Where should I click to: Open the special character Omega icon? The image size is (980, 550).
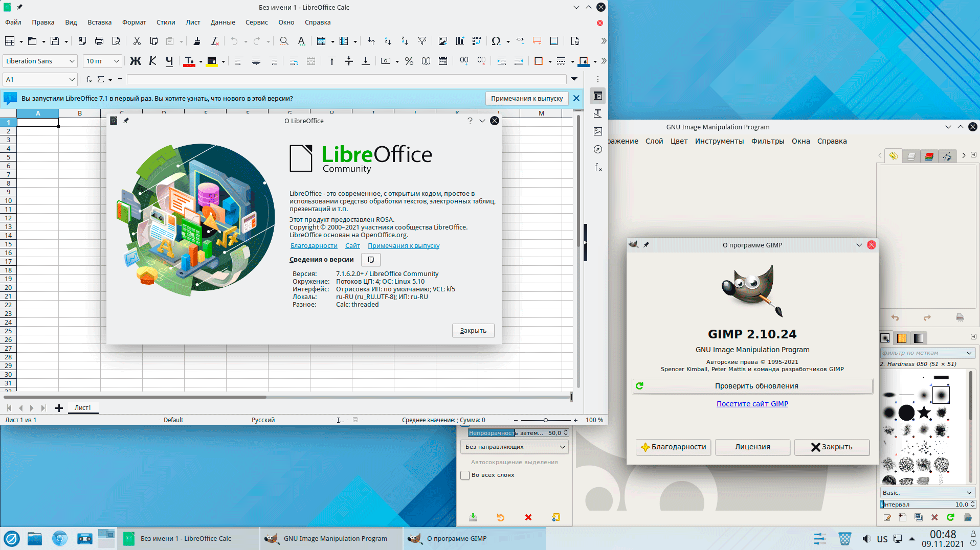496,41
